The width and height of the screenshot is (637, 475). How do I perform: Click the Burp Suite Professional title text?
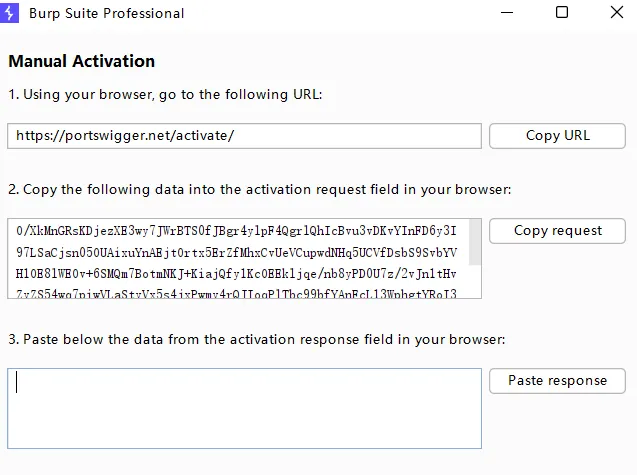pyautogui.click(x=106, y=13)
